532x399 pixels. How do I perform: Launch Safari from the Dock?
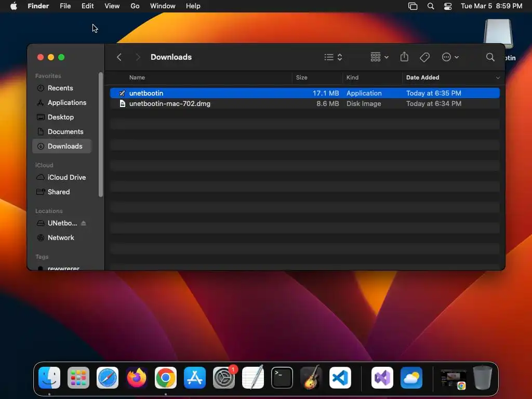click(108, 378)
